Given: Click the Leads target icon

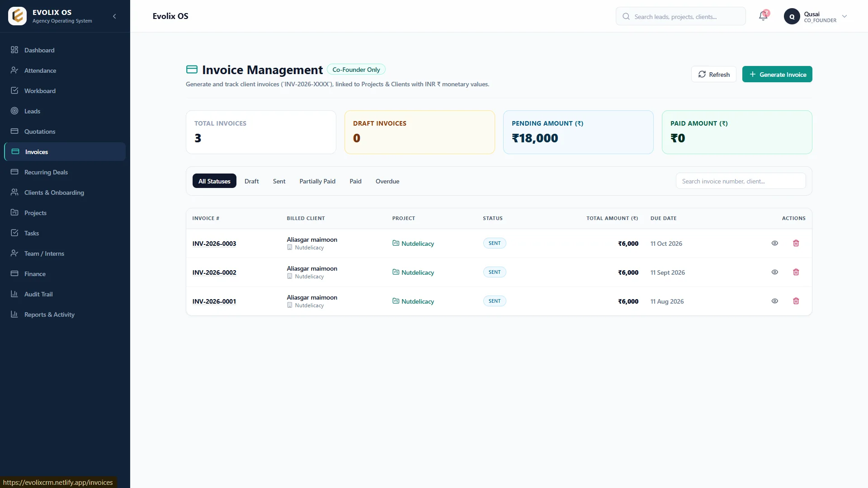Looking at the screenshot, I should point(14,111).
